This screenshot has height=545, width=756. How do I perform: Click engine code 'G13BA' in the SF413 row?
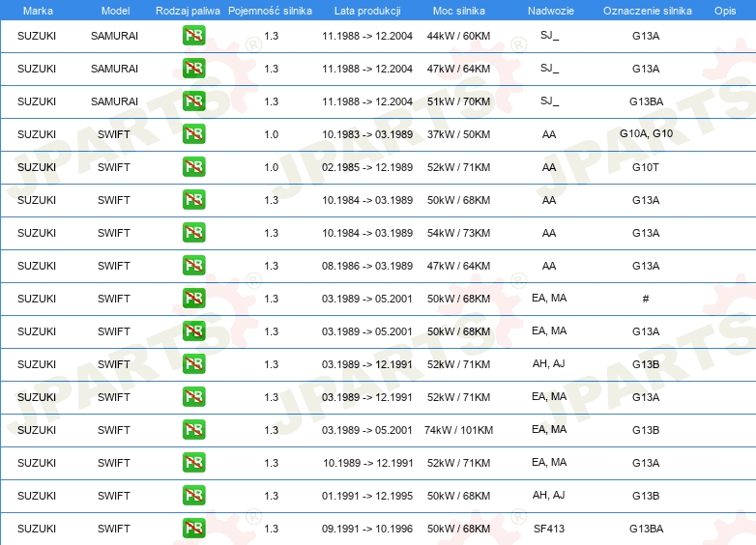click(646, 529)
